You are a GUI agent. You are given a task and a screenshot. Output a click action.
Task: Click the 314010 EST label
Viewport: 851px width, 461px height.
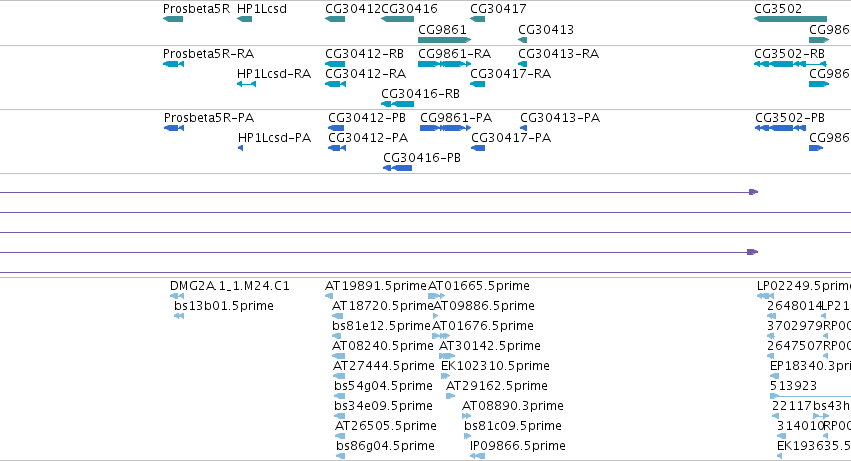tap(799, 426)
